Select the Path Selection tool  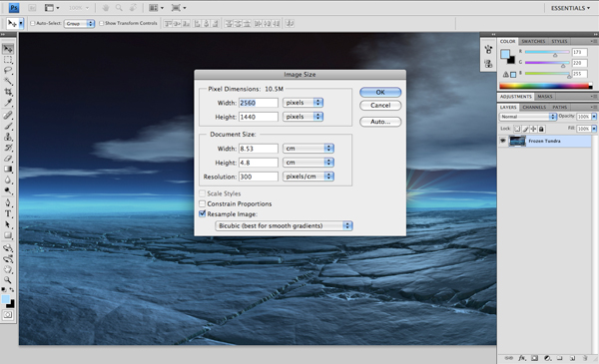[8, 224]
